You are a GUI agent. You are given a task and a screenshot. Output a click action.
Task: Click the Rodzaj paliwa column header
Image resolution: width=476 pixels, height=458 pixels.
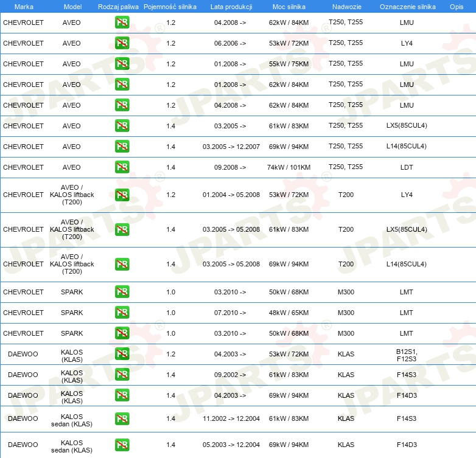(x=118, y=7)
